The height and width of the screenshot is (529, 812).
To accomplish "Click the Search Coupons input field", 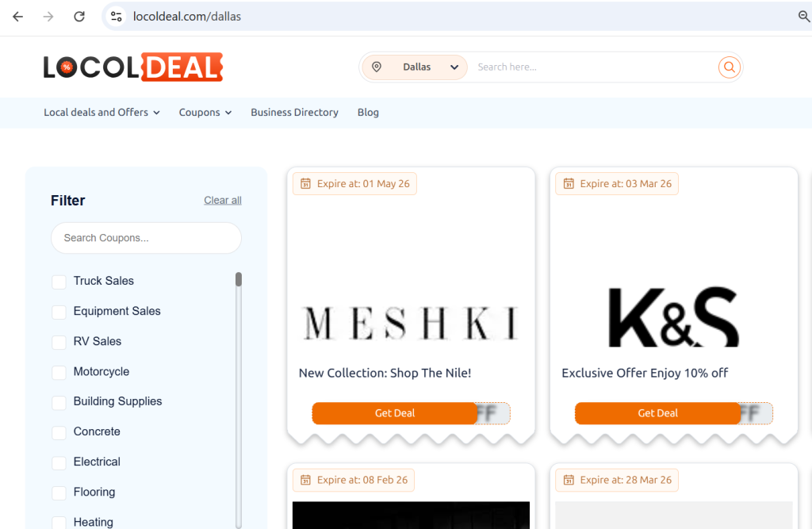I will tap(146, 238).
